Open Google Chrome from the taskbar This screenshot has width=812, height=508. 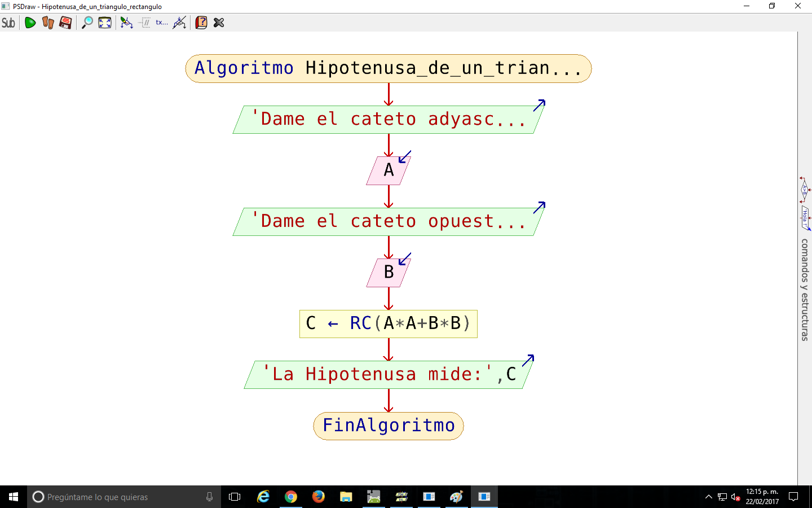[290, 497]
